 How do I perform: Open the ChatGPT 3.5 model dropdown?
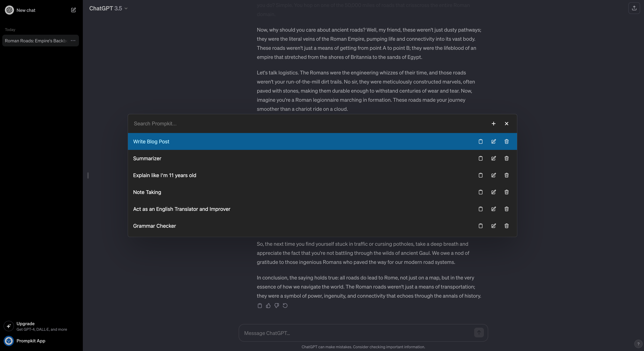pos(108,8)
